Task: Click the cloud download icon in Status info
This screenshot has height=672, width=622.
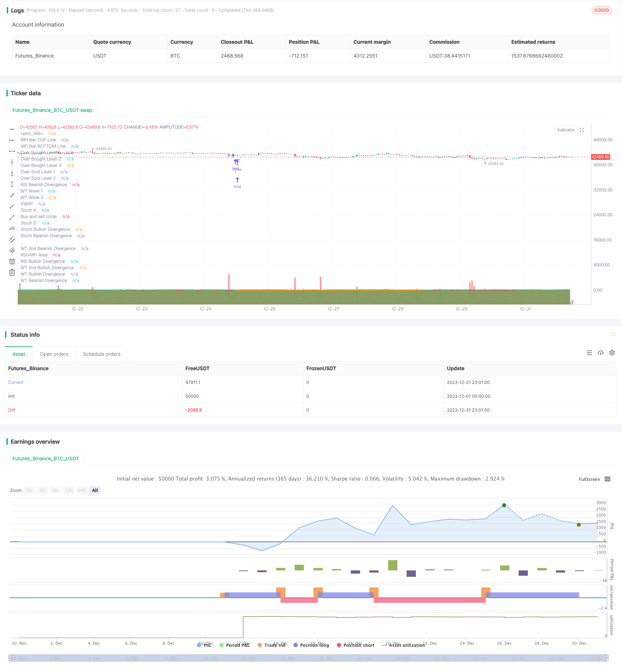Action: [601, 353]
